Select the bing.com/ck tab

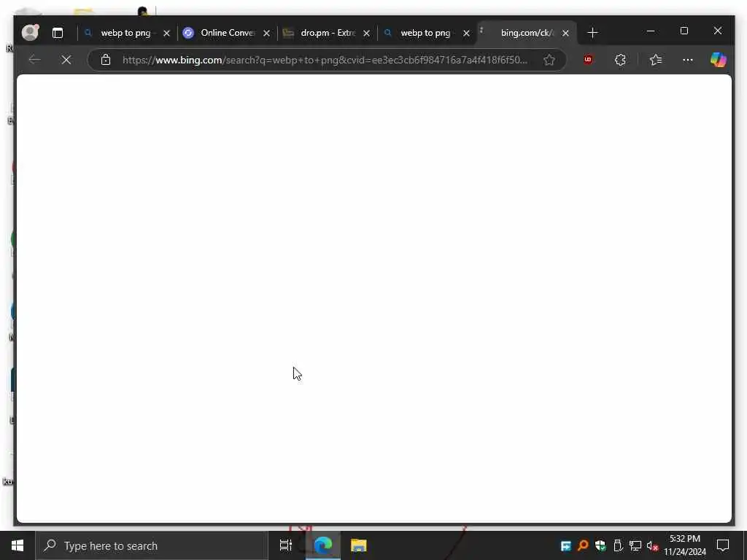point(527,33)
